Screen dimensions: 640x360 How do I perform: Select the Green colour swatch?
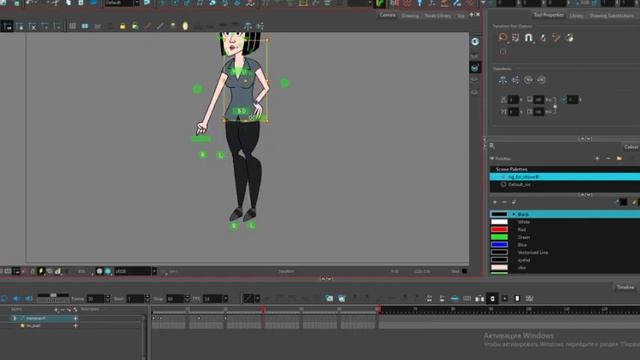click(x=499, y=237)
